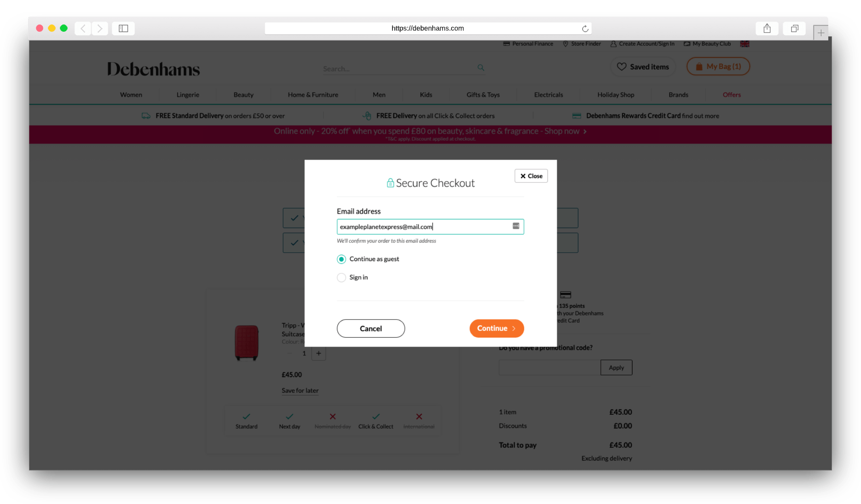Click the Saved items heart icon

622,67
